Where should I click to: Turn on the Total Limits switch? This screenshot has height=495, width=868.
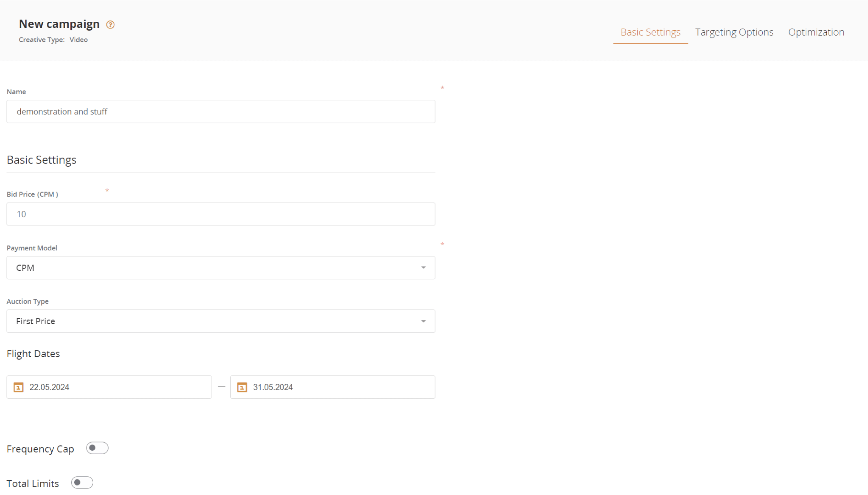(82, 482)
